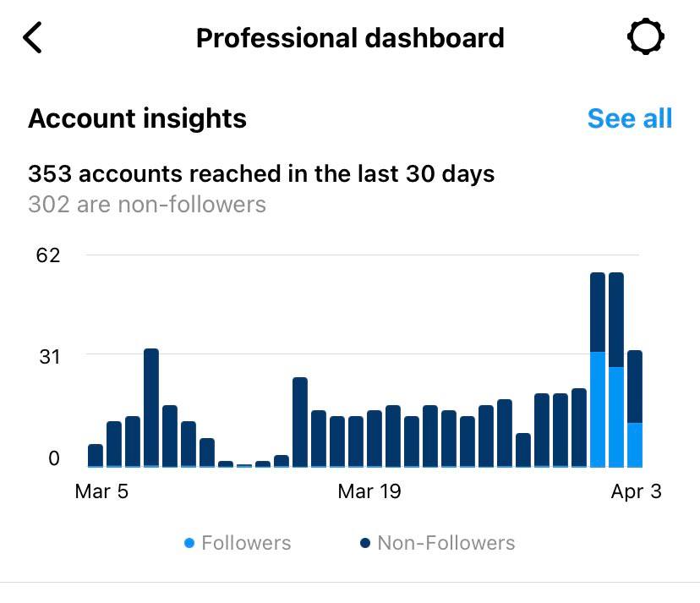Tap the first bar of the chart
This screenshot has height=603, width=700.
(x=96, y=455)
